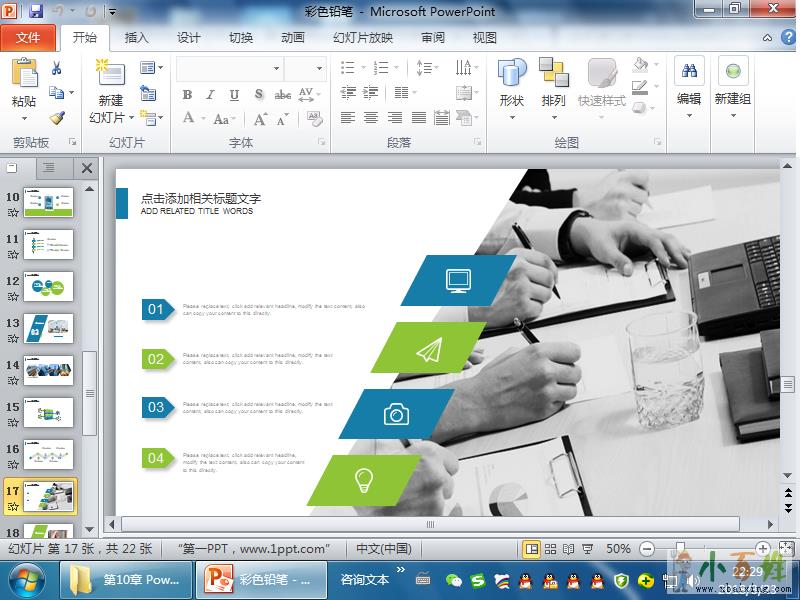
Task: Open the font name dropdown
Action: tap(277, 68)
